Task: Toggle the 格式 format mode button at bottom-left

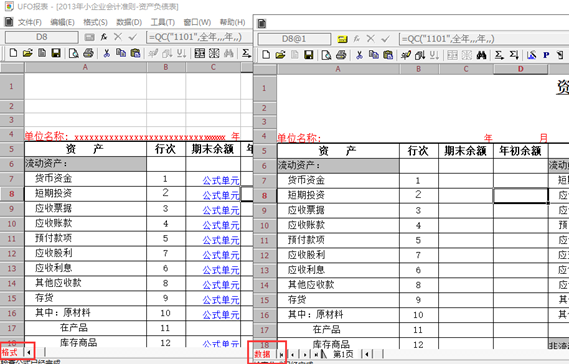Action: [10, 352]
